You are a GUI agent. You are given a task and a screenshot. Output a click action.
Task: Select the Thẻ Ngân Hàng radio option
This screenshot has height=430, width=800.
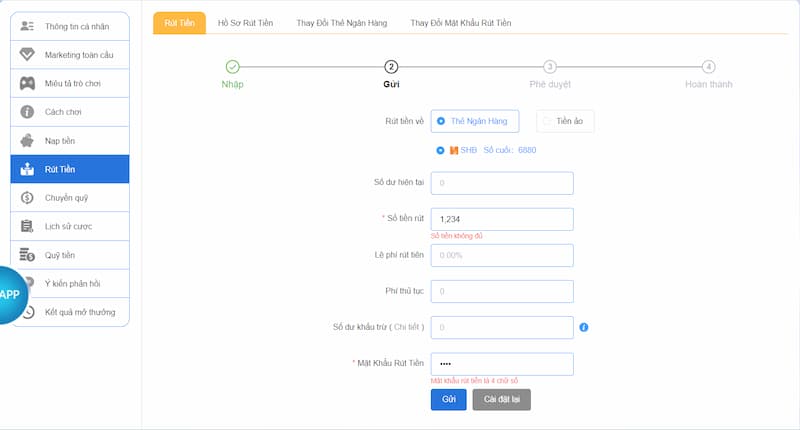[x=441, y=121]
